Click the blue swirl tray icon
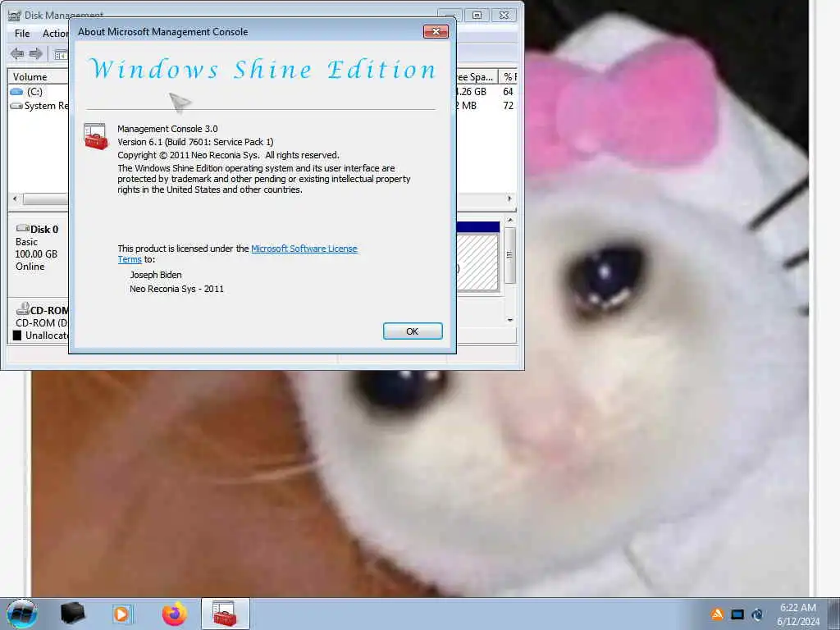The width and height of the screenshot is (840, 630). click(757, 614)
